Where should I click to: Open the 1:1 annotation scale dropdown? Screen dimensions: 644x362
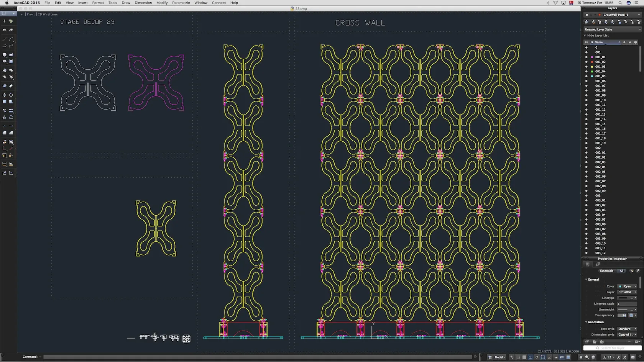[x=609, y=357]
